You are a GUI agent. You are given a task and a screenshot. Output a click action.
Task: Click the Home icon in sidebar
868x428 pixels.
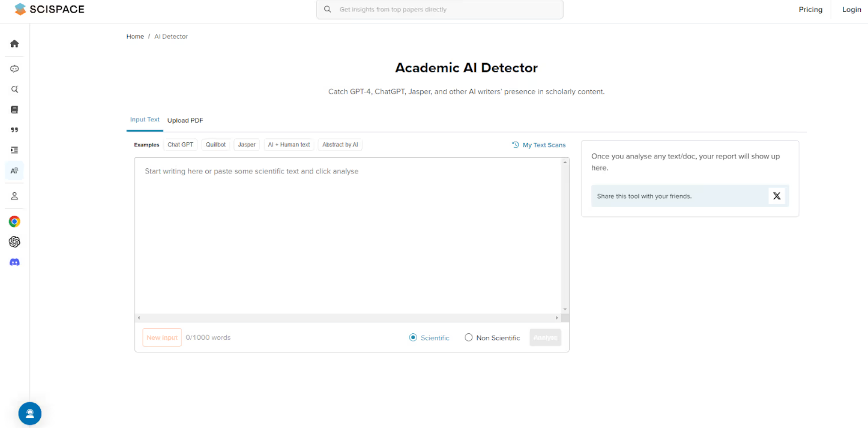click(x=15, y=44)
